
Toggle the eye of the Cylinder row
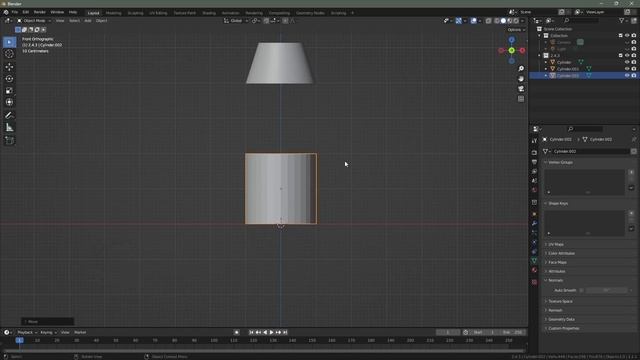(x=627, y=62)
